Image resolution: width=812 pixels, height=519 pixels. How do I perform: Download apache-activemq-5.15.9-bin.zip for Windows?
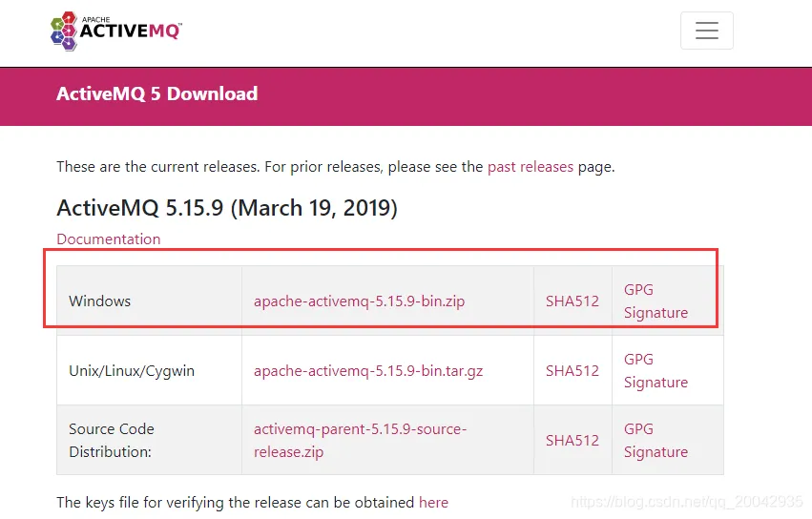click(x=359, y=301)
